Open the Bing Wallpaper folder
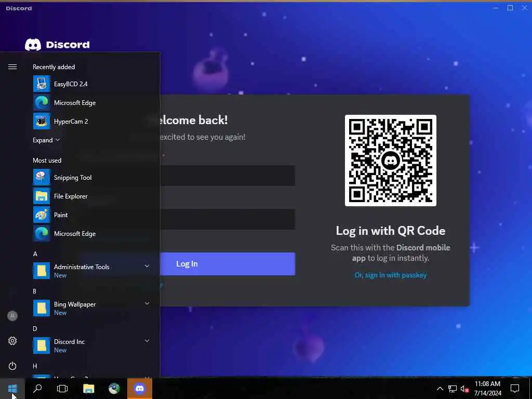This screenshot has width=532, height=399. pos(91,308)
